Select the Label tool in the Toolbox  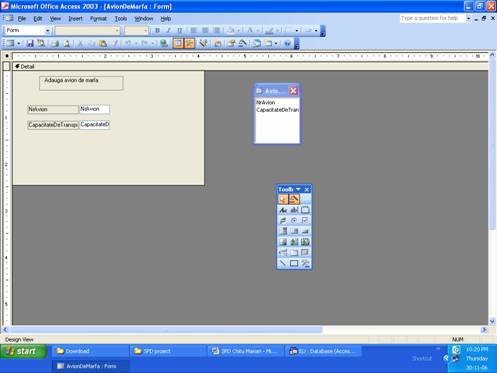pyautogui.click(x=283, y=210)
